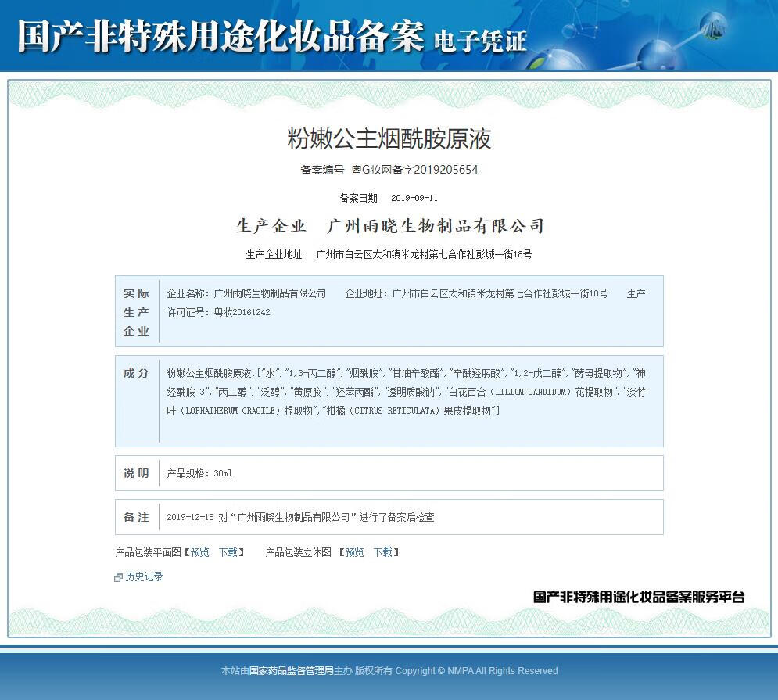The width and height of the screenshot is (778, 700).
Task: Click the 成分 ingredients section label
Action: (136, 374)
